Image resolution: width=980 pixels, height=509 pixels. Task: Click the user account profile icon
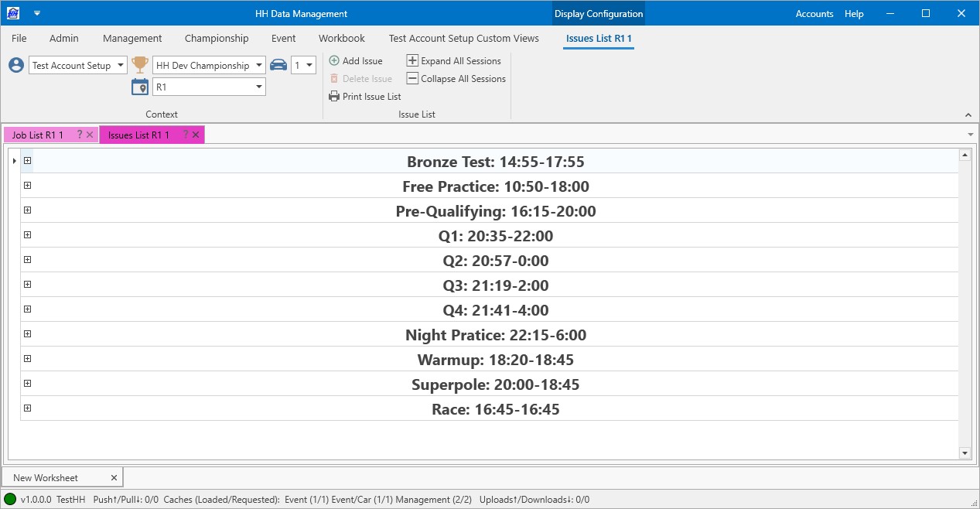click(16, 66)
